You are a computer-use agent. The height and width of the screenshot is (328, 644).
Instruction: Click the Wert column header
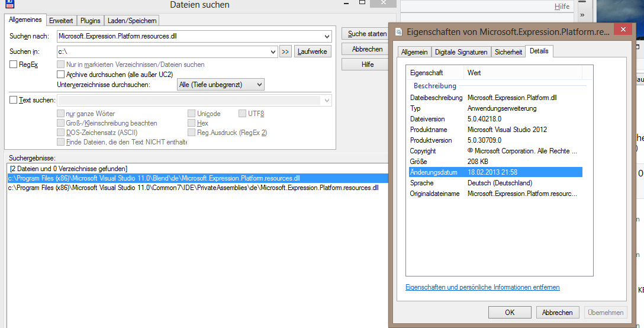523,73
